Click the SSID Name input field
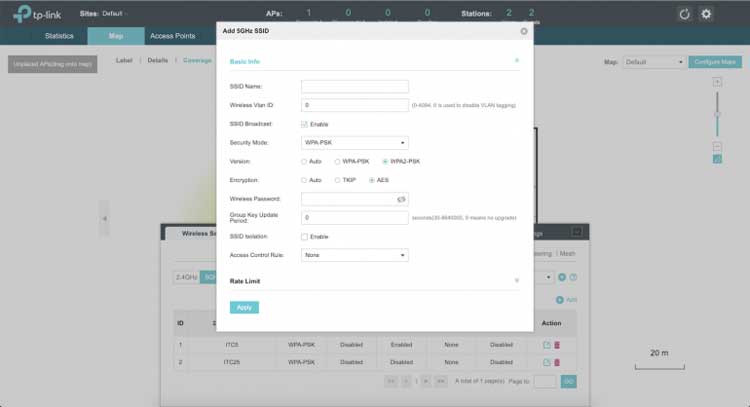Screen dimensions: 750x407 (355, 86)
